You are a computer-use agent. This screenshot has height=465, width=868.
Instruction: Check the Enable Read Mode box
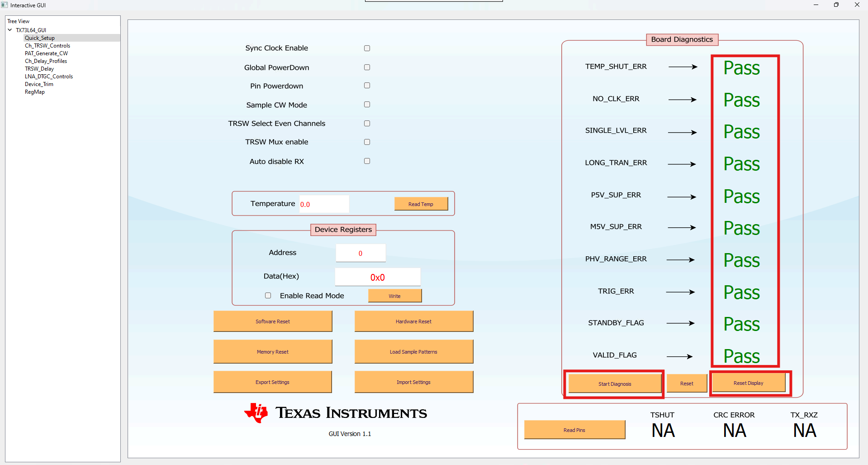click(x=268, y=296)
